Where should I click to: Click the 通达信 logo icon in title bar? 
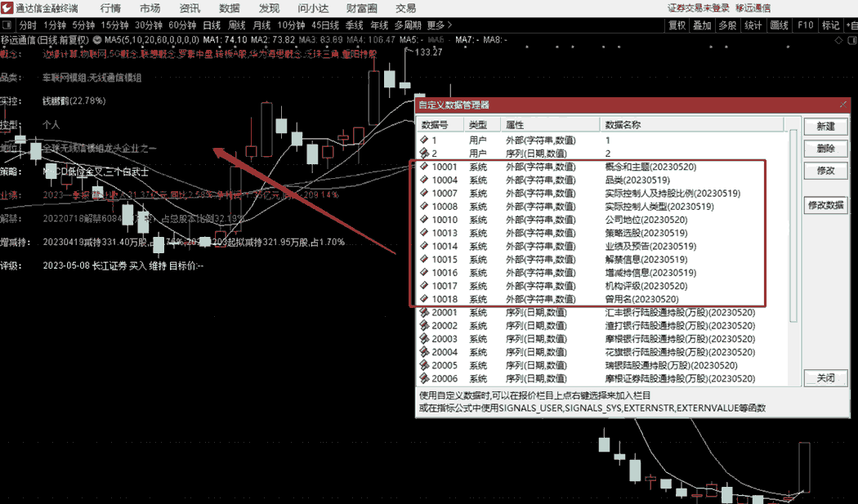pyautogui.click(x=7, y=8)
